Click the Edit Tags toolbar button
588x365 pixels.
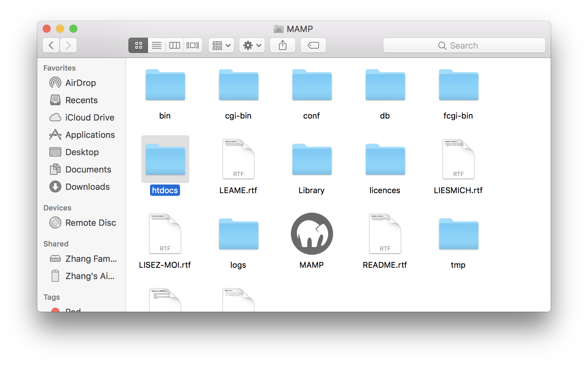313,45
